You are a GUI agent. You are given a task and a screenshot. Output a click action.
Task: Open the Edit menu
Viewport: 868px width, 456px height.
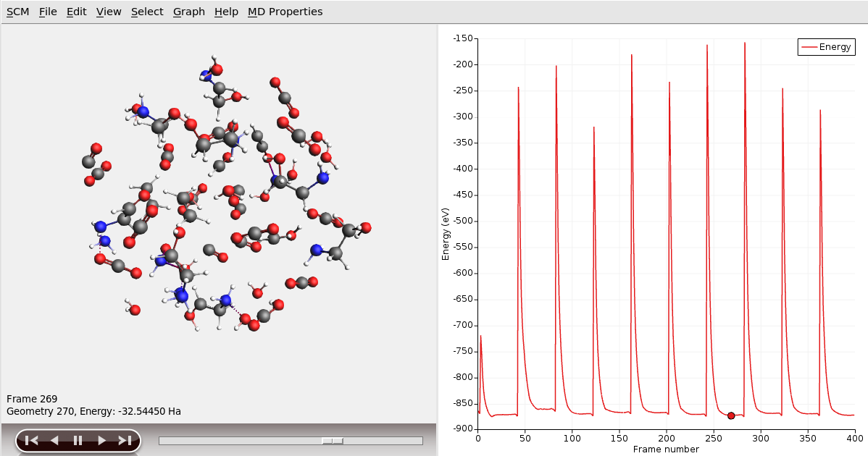(x=76, y=12)
